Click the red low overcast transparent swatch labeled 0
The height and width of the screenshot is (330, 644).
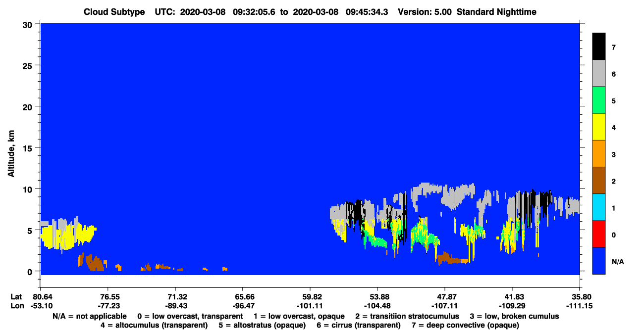coord(599,234)
